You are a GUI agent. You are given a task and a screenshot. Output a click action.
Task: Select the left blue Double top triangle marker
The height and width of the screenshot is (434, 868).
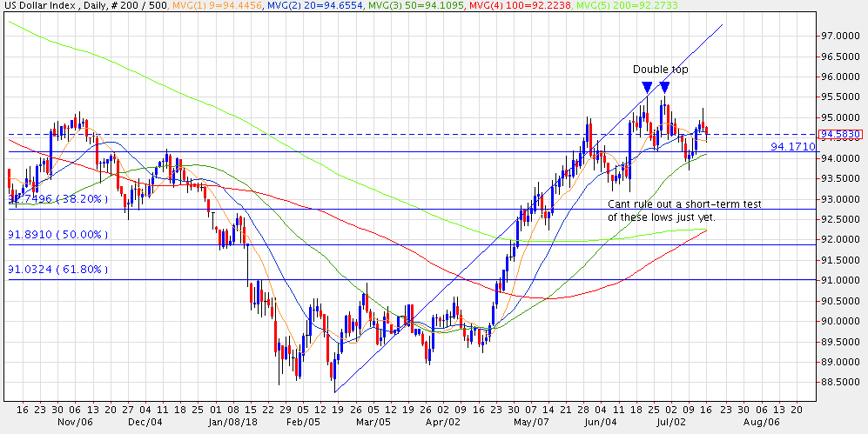click(x=647, y=87)
